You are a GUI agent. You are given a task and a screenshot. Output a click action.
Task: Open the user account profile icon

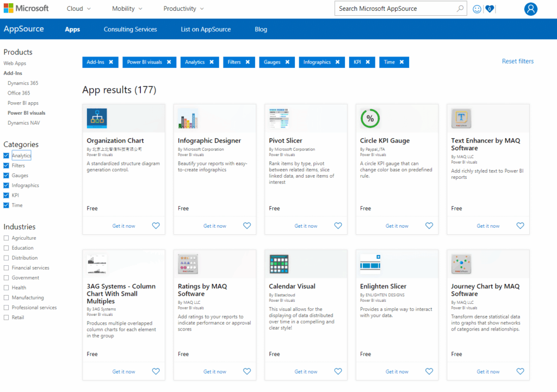coord(530,9)
